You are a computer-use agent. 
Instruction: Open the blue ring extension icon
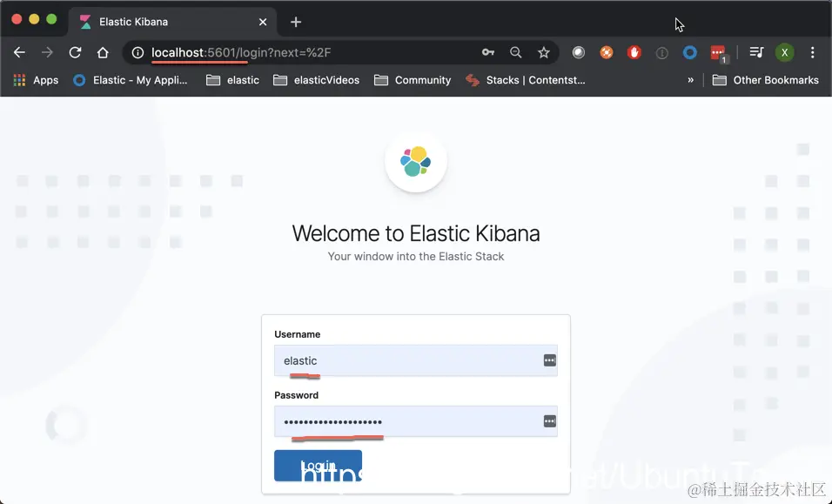point(689,52)
